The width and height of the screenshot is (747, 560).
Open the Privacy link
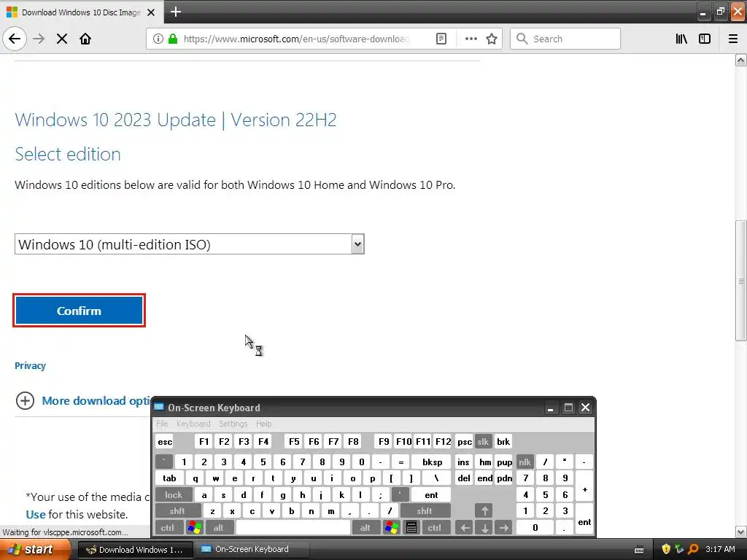pyautogui.click(x=30, y=366)
